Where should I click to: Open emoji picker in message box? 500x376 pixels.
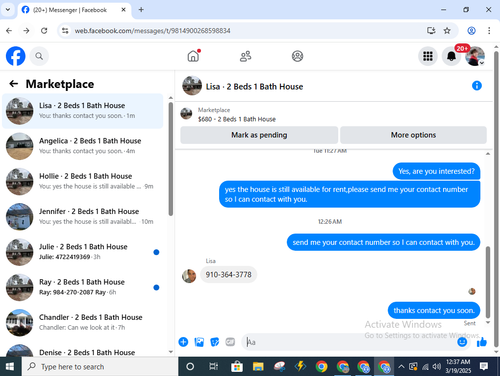[462, 342]
